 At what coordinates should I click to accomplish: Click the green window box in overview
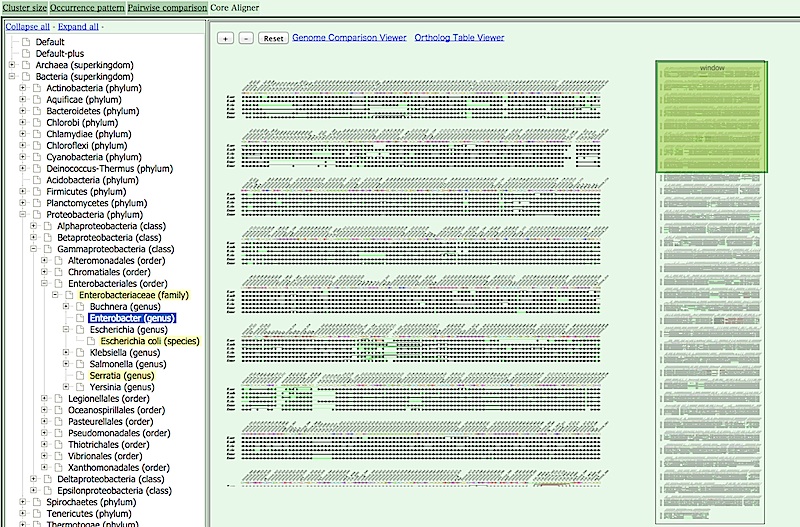pyautogui.click(x=712, y=115)
